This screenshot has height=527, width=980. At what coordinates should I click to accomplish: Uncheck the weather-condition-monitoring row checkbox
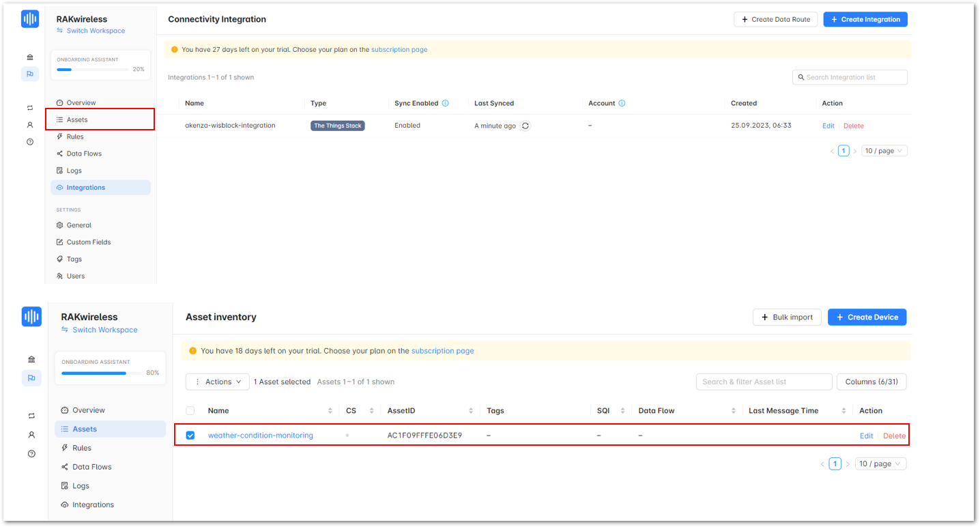(190, 435)
